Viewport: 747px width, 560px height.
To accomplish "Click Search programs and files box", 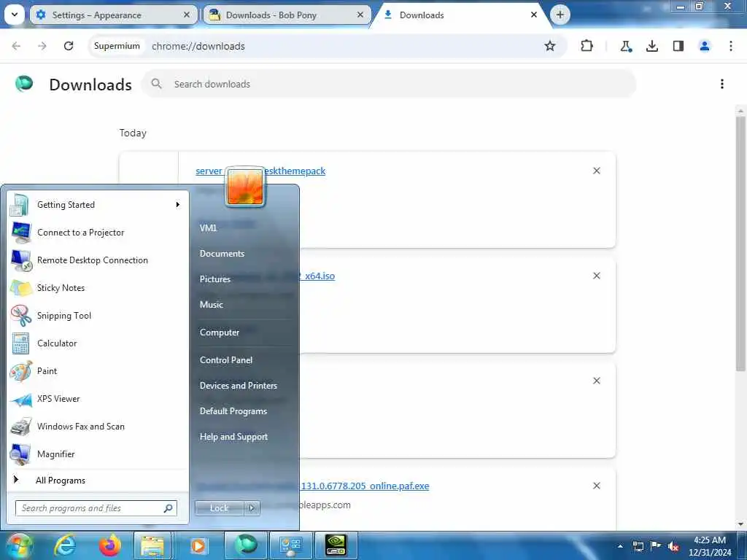I will [x=96, y=508].
